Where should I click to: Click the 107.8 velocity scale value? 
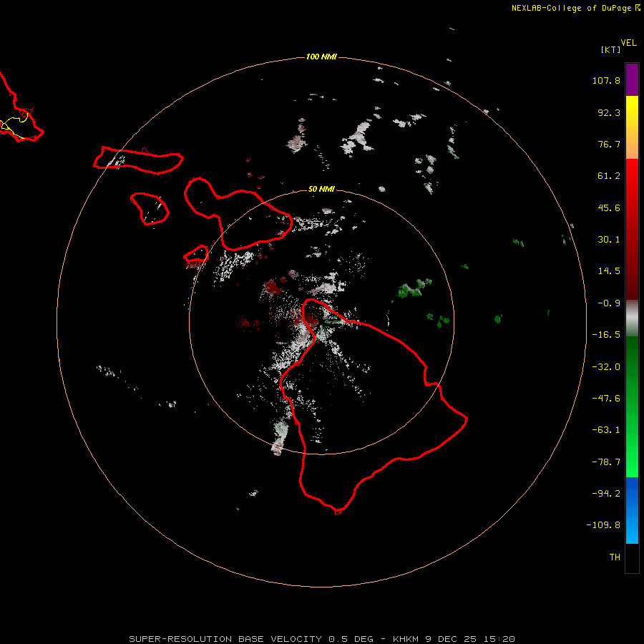(x=606, y=80)
